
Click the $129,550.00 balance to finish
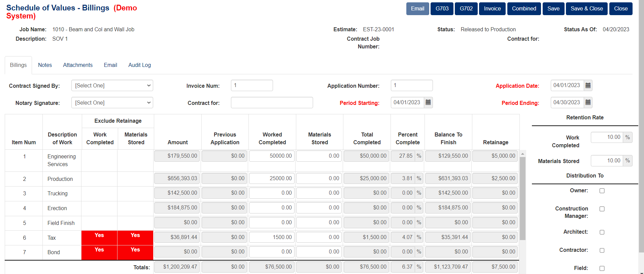(x=448, y=156)
